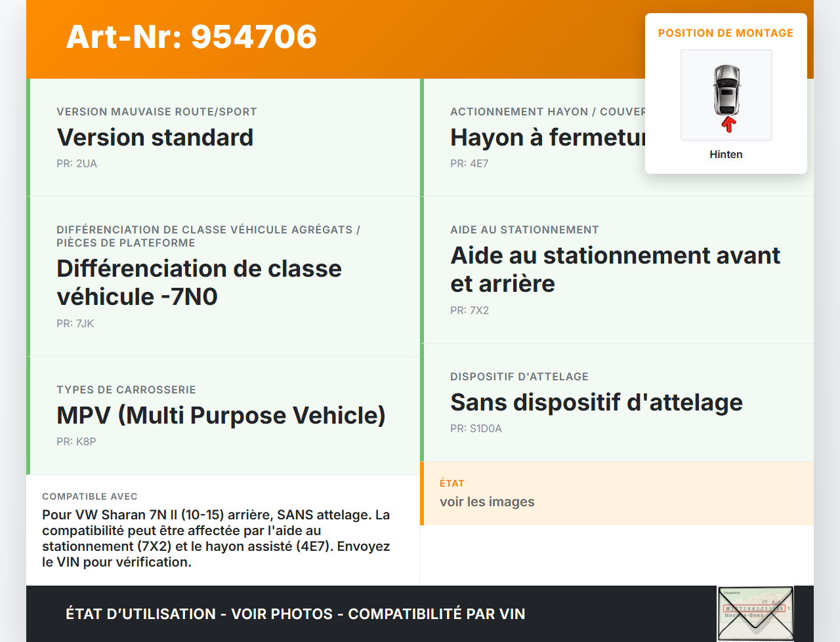Click the voir les images text
The image size is (840, 642).
487,502
